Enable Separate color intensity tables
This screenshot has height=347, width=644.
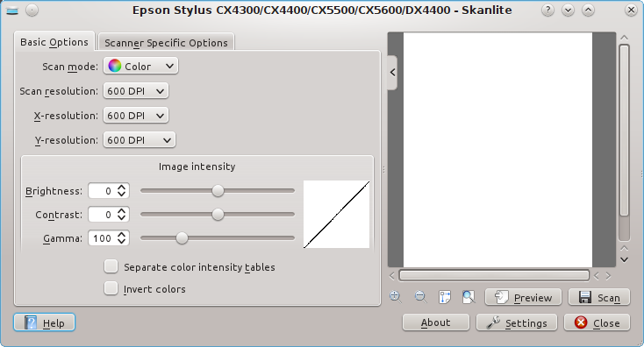[111, 266]
